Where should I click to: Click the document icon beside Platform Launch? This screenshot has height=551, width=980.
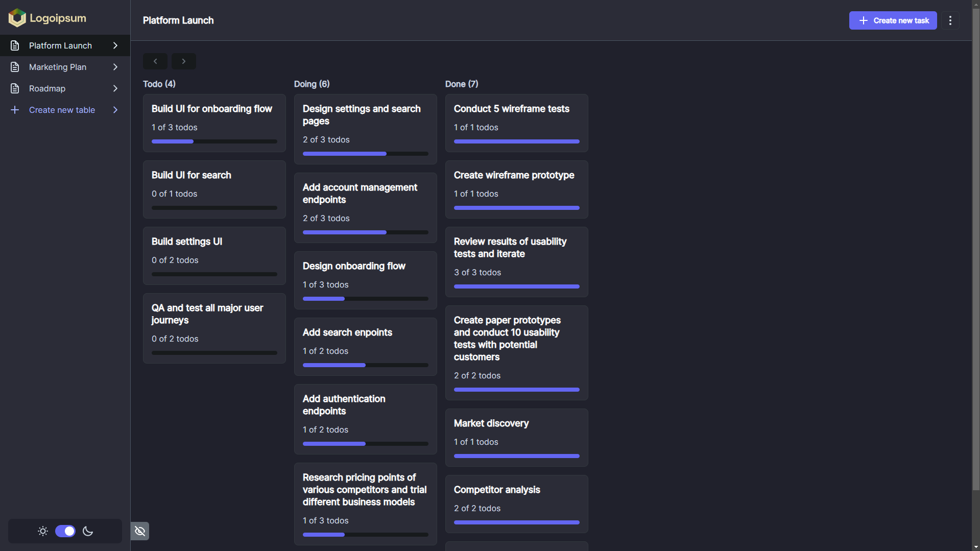tap(15, 45)
